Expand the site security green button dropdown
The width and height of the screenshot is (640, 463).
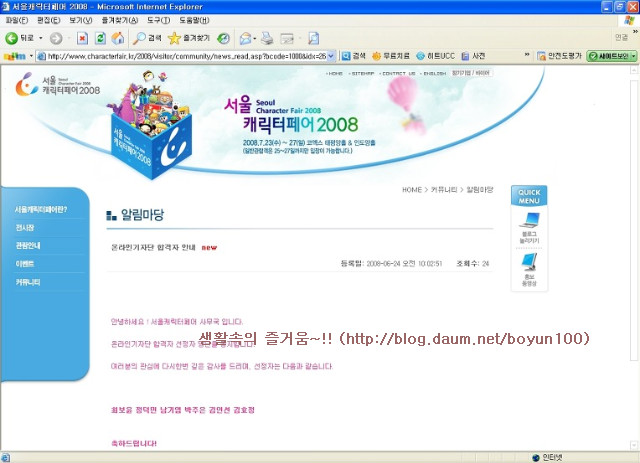tap(633, 56)
